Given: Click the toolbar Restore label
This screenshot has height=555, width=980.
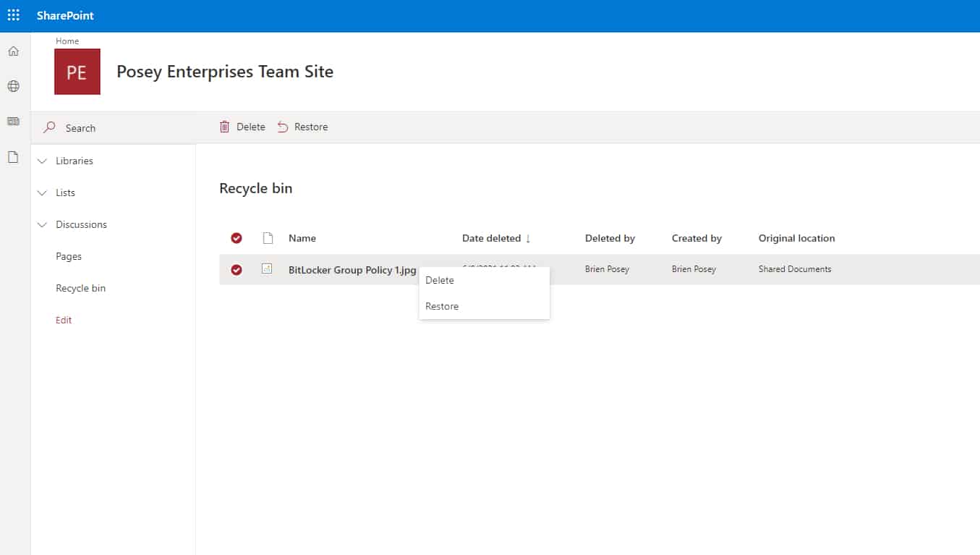Looking at the screenshot, I should 311,127.
